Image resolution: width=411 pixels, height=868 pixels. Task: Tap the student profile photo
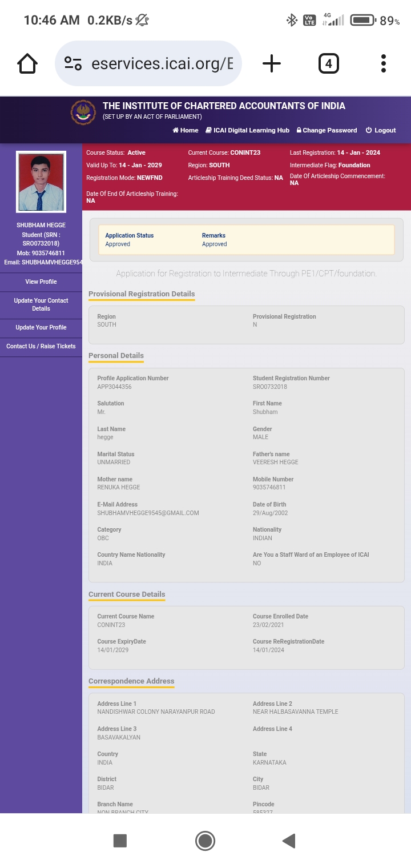coord(41,182)
